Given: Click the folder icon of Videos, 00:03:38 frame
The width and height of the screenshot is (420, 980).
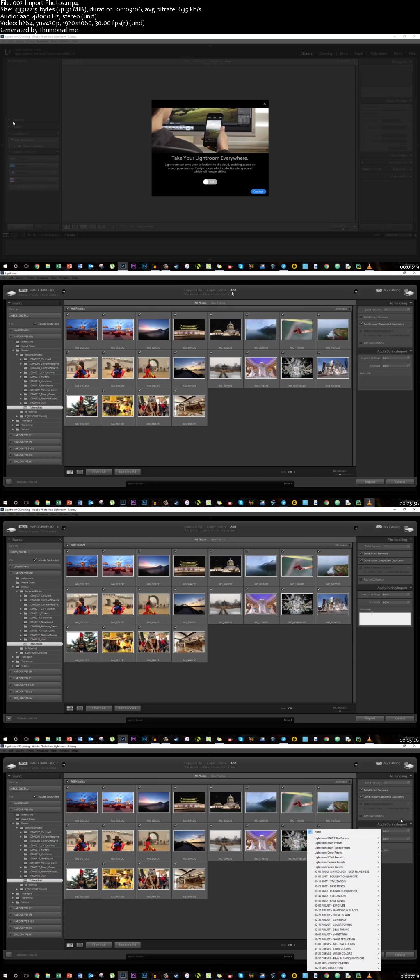Looking at the screenshot, I should coord(18,429).
